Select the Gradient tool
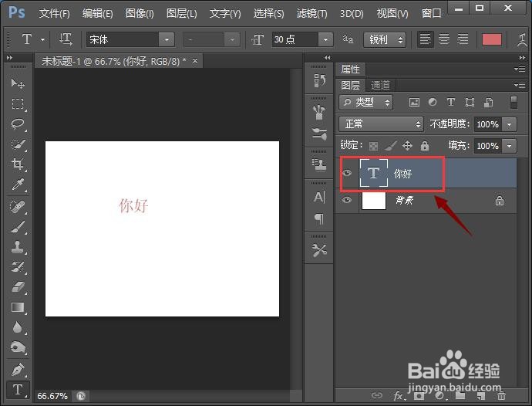Image resolution: width=532 pixels, height=406 pixels. (x=18, y=307)
